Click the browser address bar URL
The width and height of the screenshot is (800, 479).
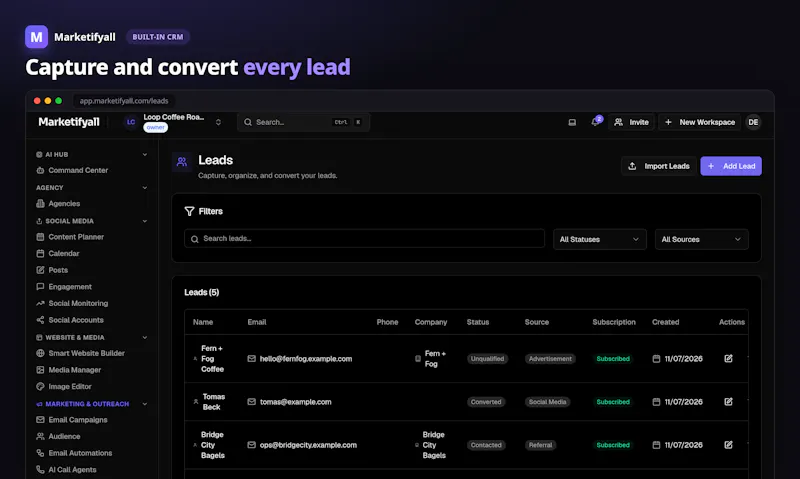(x=124, y=101)
